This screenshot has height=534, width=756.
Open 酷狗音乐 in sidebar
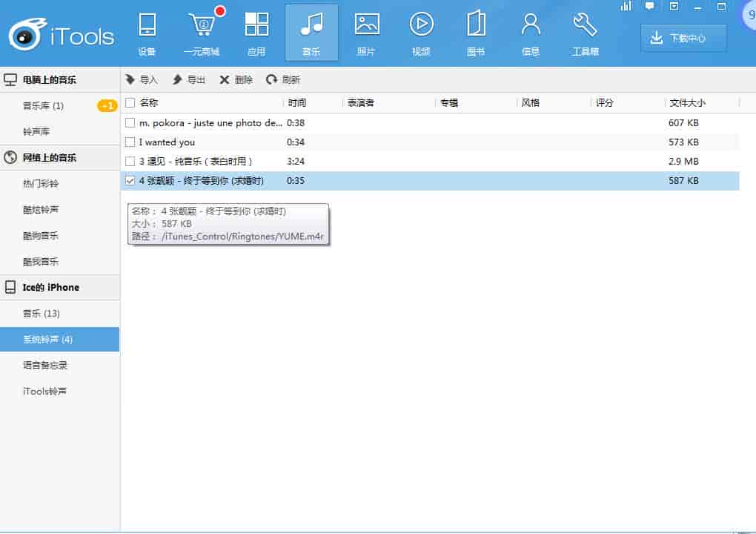pos(41,236)
